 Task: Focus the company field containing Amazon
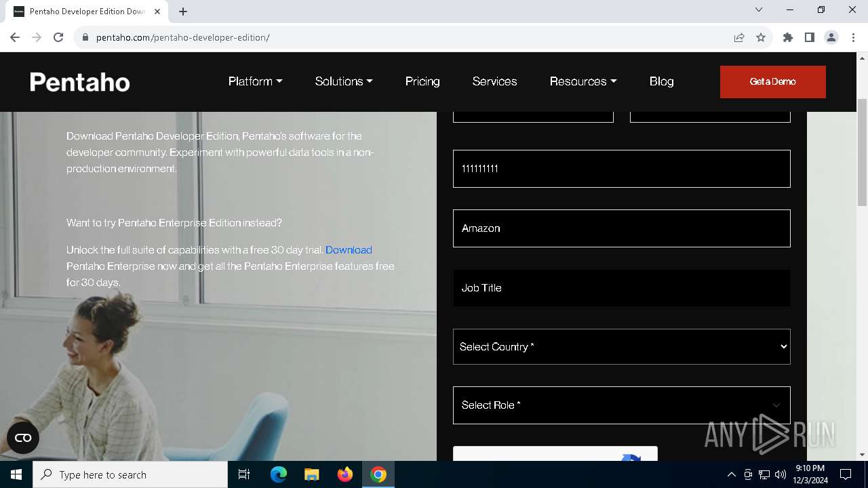point(622,228)
